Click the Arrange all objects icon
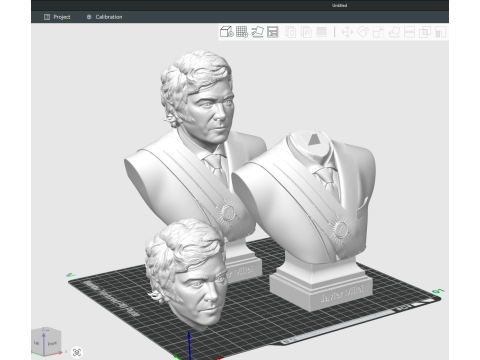The width and height of the screenshot is (480, 360). coord(273,32)
